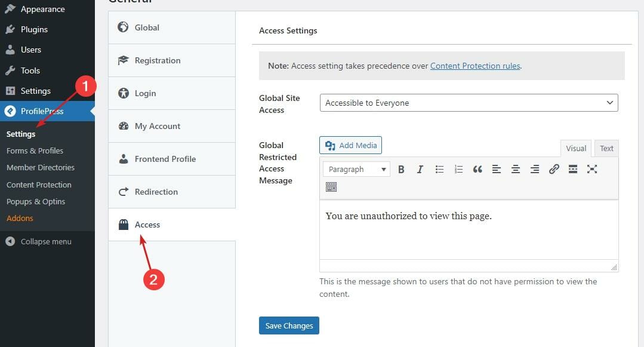This screenshot has height=347, width=644.
Task: Insert Read More tag
Action: click(x=573, y=170)
